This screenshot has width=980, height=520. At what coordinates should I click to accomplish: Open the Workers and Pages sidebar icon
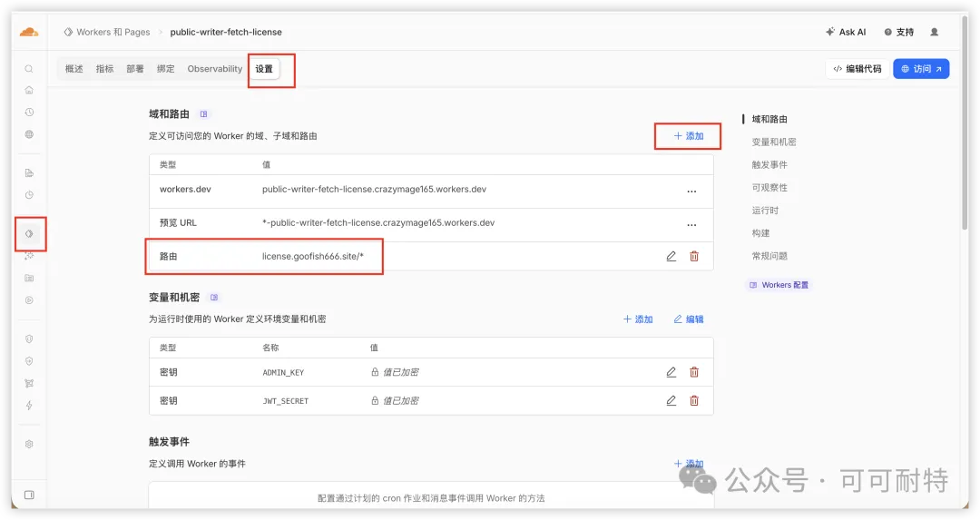(29, 234)
